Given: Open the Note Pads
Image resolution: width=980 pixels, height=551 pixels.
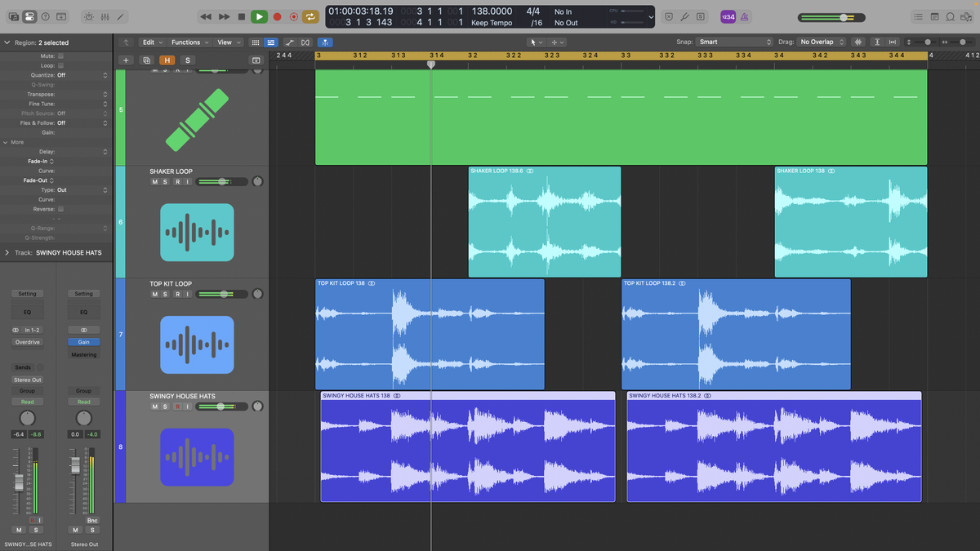Looking at the screenshot, I should pyautogui.click(x=934, y=16).
